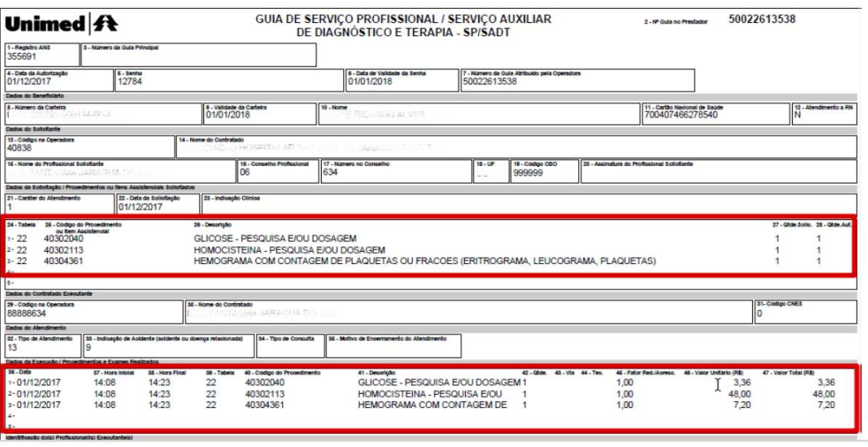This screenshot has height=447, width=868.
Task: Click the Data de Validade da Senha field
Action: (399, 81)
